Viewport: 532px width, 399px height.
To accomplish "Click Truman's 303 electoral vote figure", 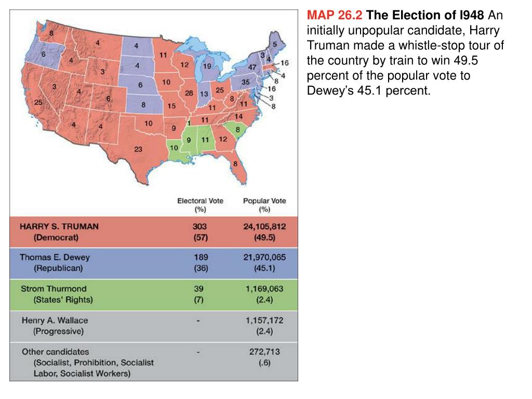I will [200, 227].
